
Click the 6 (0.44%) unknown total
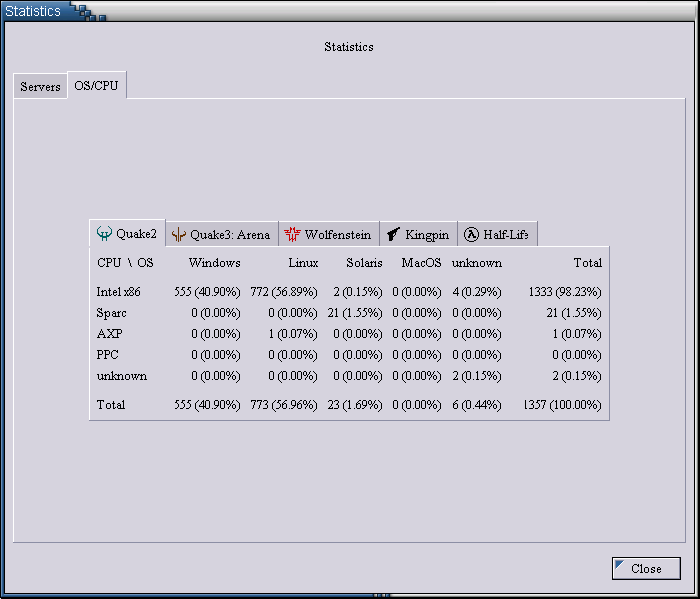coord(477,405)
